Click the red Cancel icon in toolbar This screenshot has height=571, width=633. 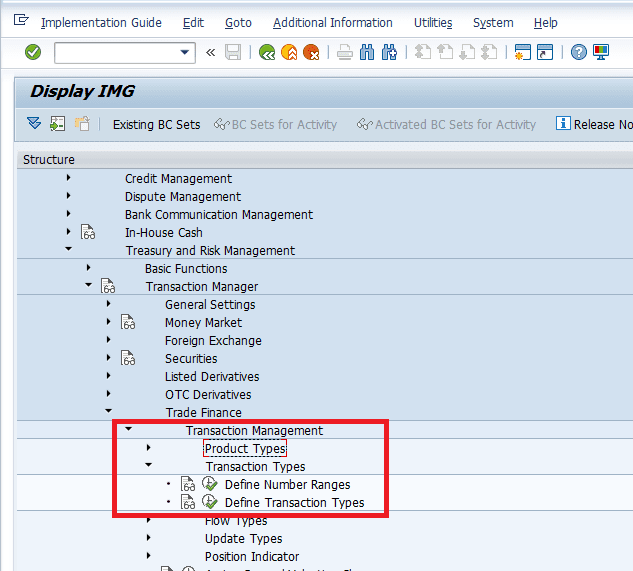(311, 52)
